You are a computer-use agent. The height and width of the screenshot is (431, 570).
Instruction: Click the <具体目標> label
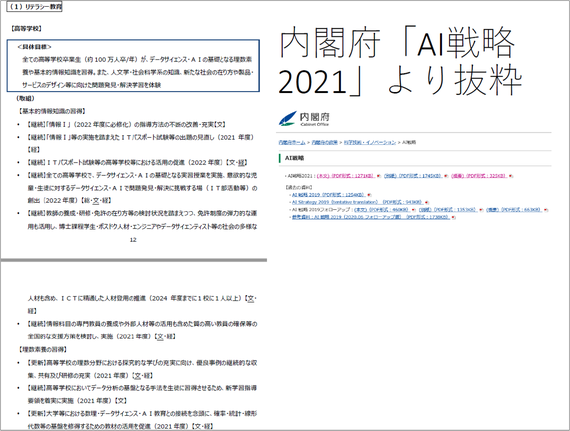click(x=35, y=47)
